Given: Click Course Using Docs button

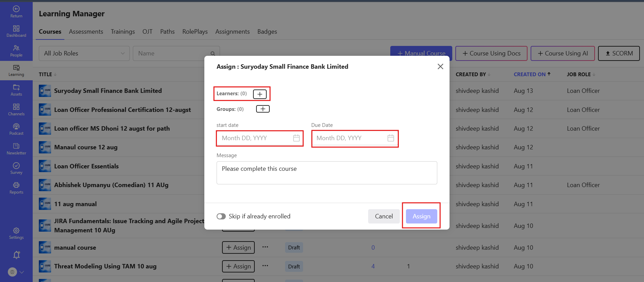Looking at the screenshot, I should [x=491, y=53].
